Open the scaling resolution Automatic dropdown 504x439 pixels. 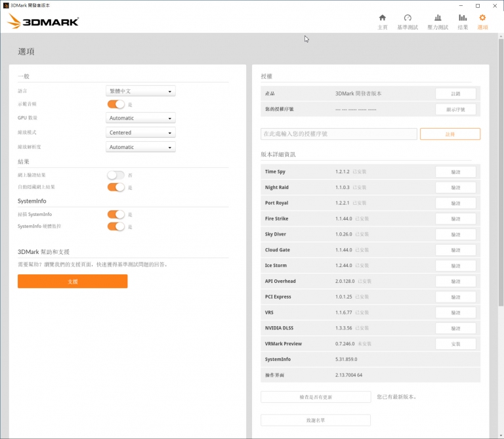click(140, 147)
